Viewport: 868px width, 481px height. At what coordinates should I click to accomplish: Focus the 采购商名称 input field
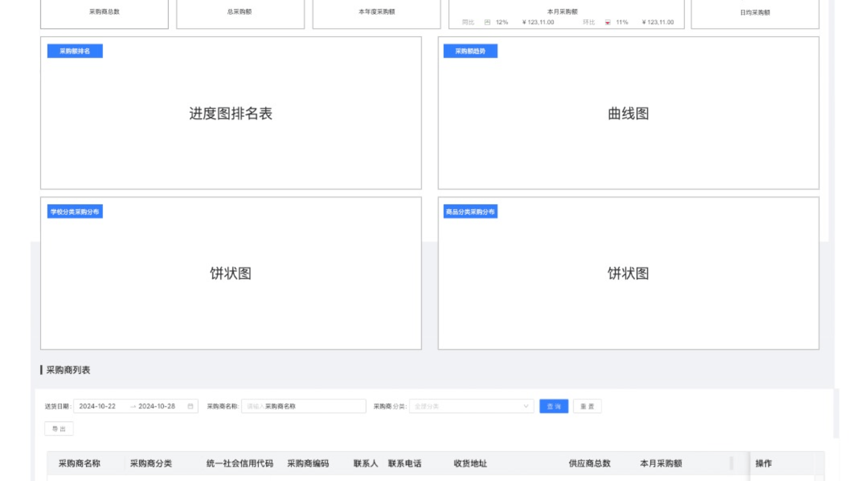[x=303, y=406]
